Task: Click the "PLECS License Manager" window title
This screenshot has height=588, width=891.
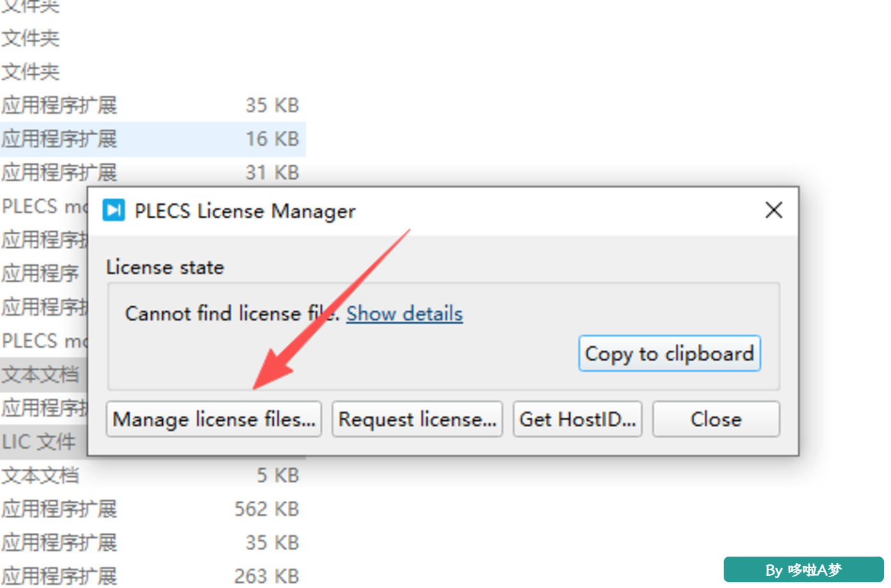Action: pos(245,211)
